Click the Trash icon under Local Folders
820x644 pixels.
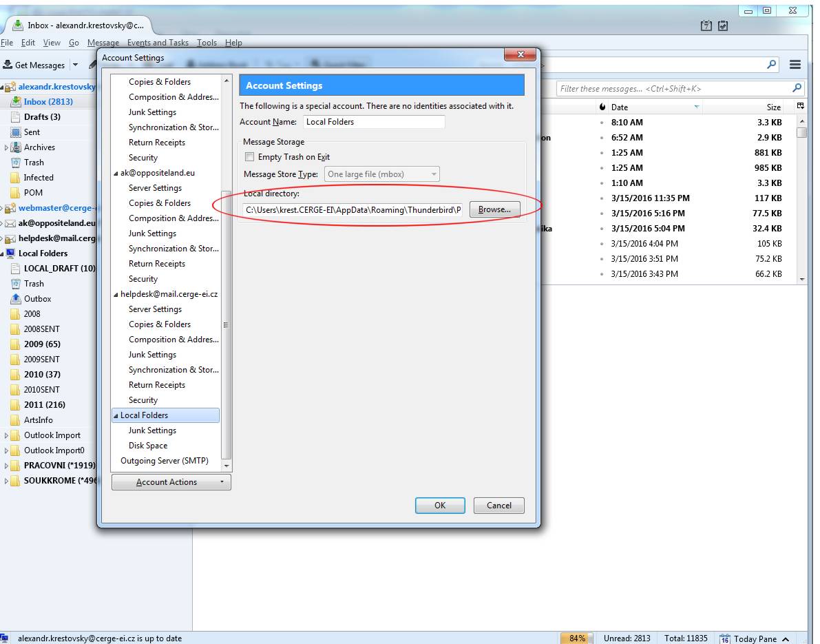pos(16,284)
